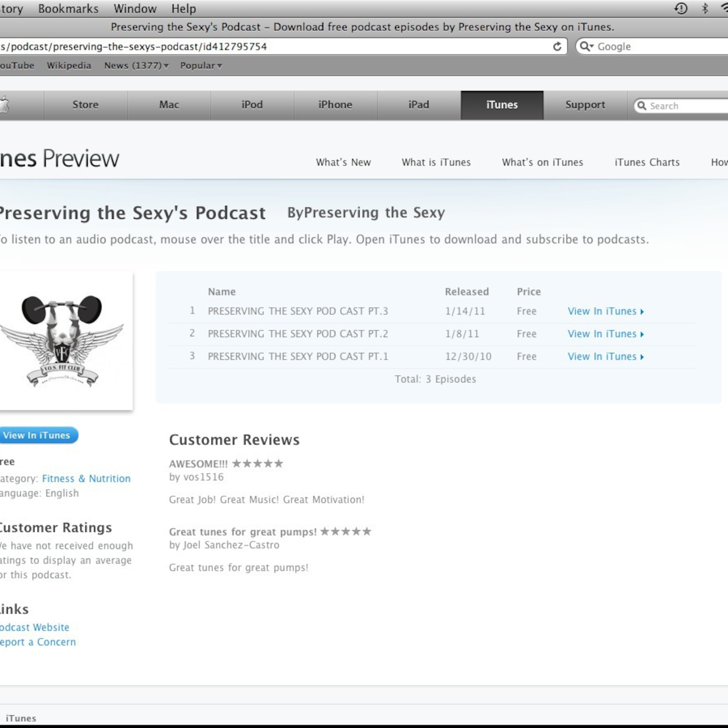This screenshot has height=728, width=728.
Task: Expand the News (1377) bookmarks dropdown
Action: coord(136,66)
